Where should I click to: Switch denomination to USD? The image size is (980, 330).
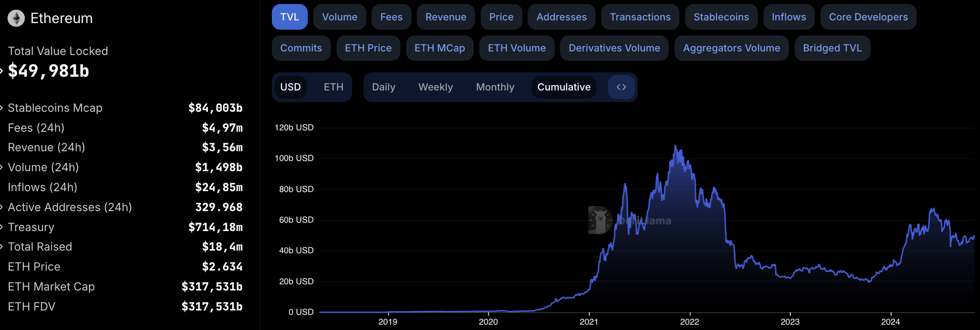pyautogui.click(x=290, y=87)
